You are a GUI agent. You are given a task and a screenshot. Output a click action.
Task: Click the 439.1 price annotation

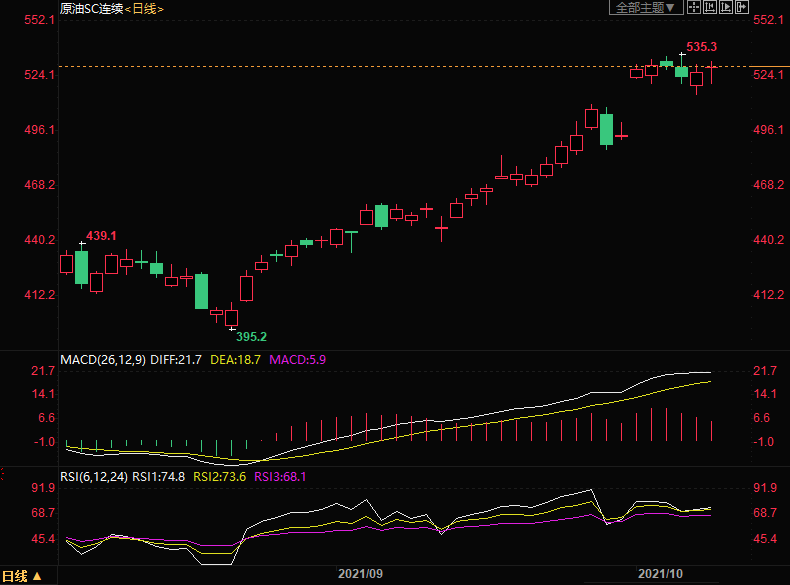[x=101, y=235]
